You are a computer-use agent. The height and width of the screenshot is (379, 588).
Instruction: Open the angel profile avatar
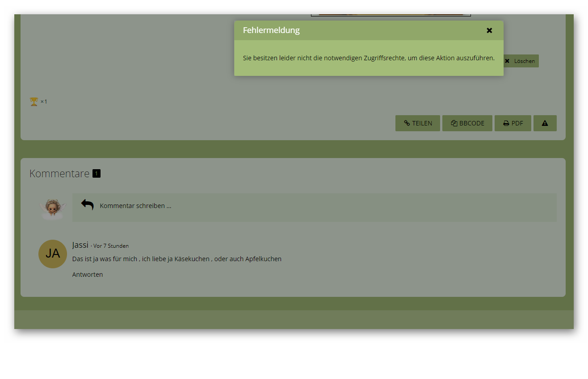point(53,208)
